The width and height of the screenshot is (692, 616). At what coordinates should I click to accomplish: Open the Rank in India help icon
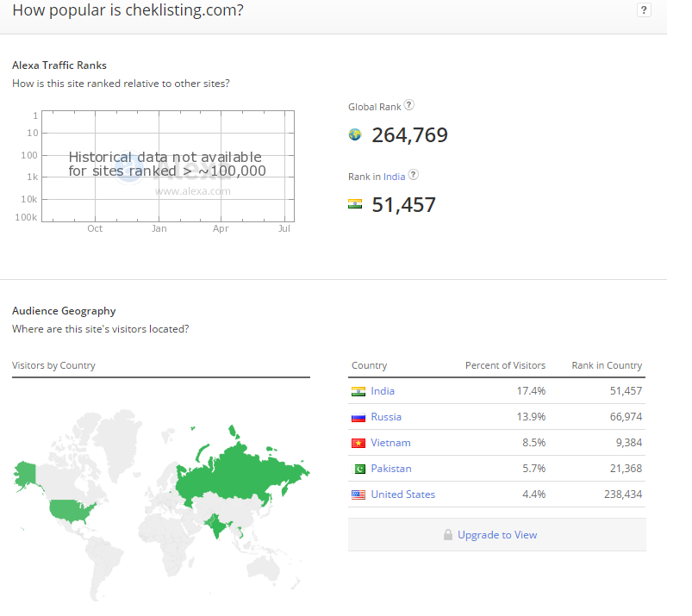(413, 175)
